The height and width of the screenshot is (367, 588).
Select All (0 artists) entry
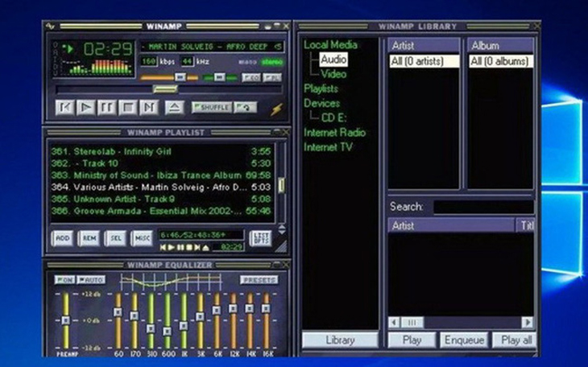[424, 61]
